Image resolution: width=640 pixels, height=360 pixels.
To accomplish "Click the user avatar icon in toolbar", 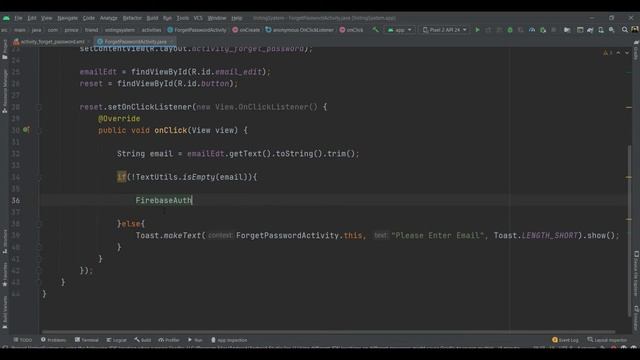I will click(635, 30).
